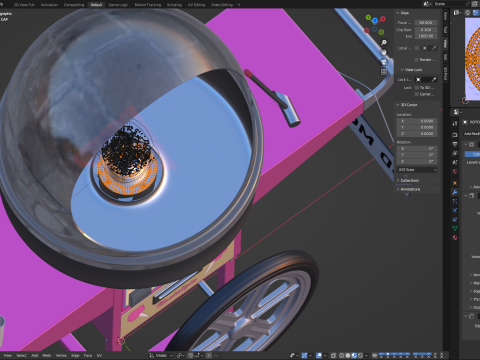This screenshot has height=360, width=480.
Task: Open the Global transform orientation dropdown
Action: click(x=161, y=355)
